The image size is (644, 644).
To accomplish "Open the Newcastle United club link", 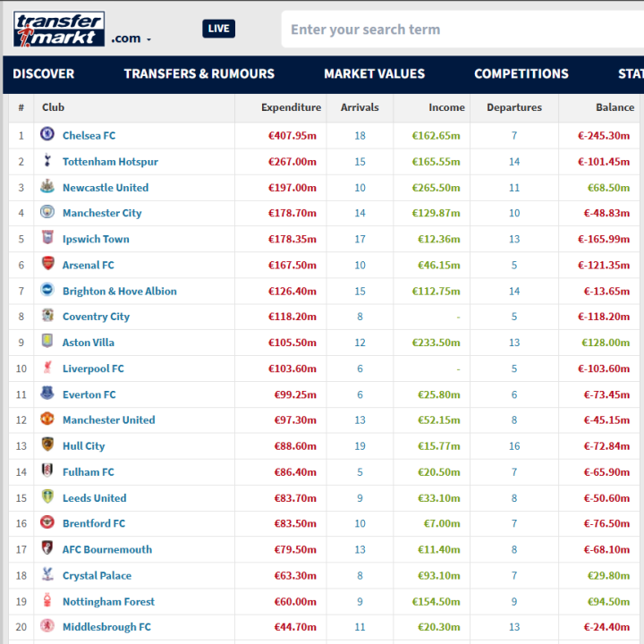I will point(106,188).
